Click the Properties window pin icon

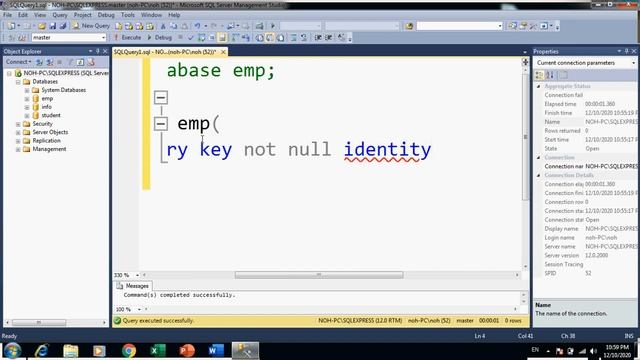coord(627,51)
